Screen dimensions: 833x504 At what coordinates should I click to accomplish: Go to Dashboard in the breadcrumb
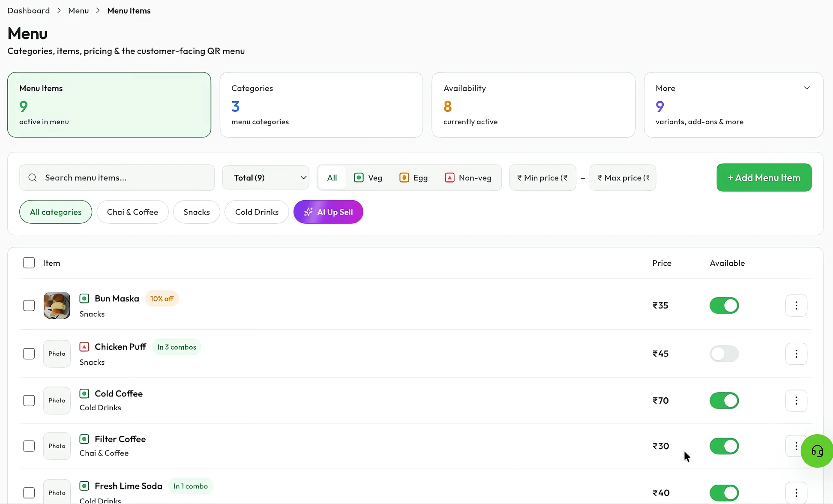28,10
